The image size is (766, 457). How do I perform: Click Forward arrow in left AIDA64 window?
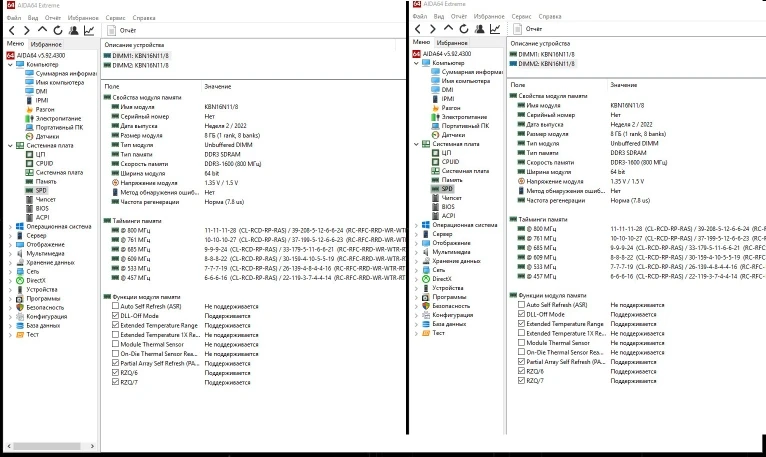click(27, 30)
